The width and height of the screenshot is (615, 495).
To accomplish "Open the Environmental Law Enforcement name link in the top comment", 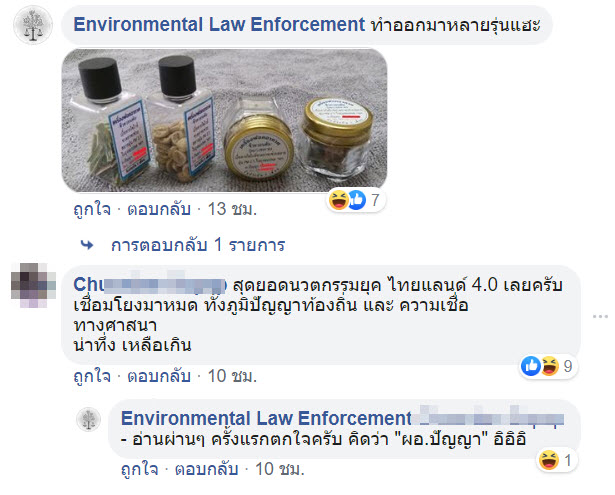I will point(219,25).
